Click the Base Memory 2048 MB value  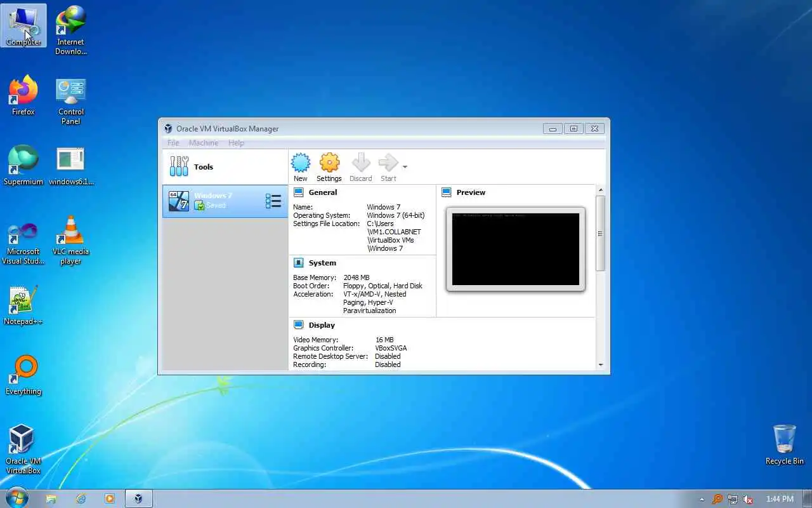coord(357,277)
